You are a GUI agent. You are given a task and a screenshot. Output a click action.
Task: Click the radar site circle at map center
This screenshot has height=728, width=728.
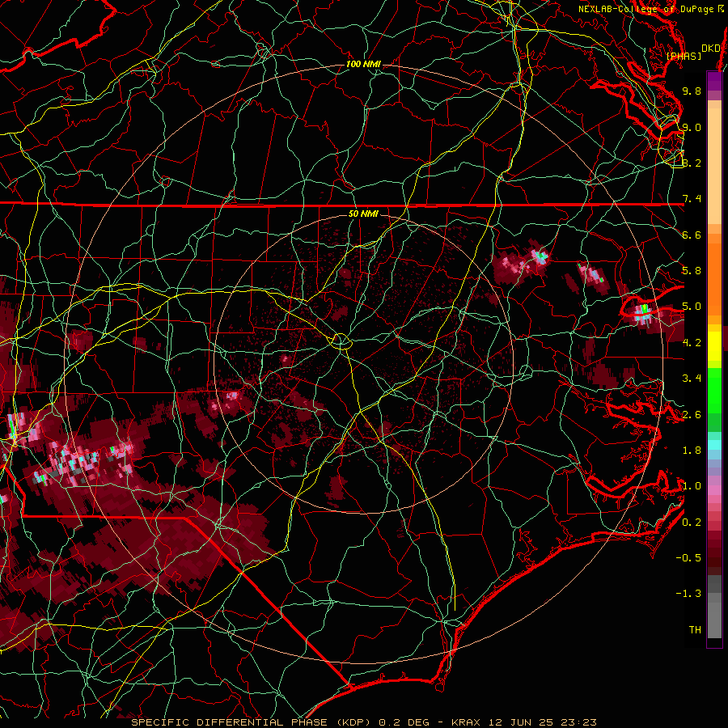[341, 341]
